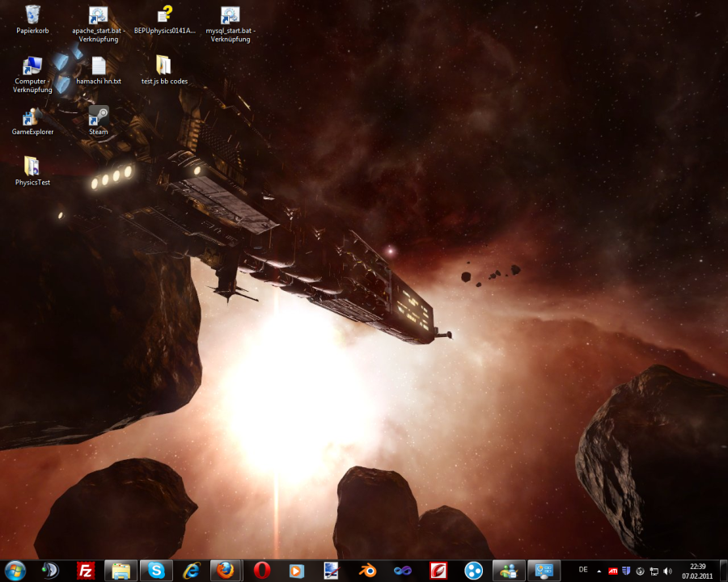The width and height of the screenshot is (728, 582).
Task: Select the PhysicsTest folder on desktop
Action: tap(32, 167)
